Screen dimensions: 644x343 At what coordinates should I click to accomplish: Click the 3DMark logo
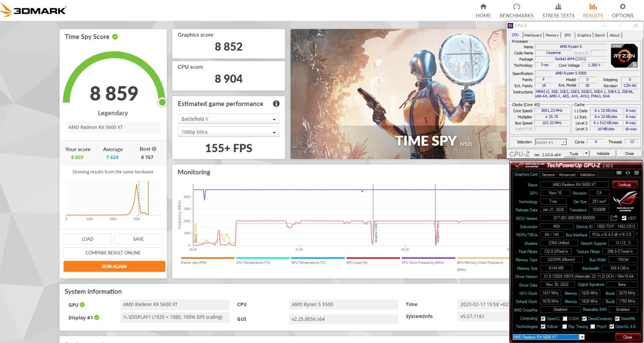(x=33, y=10)
